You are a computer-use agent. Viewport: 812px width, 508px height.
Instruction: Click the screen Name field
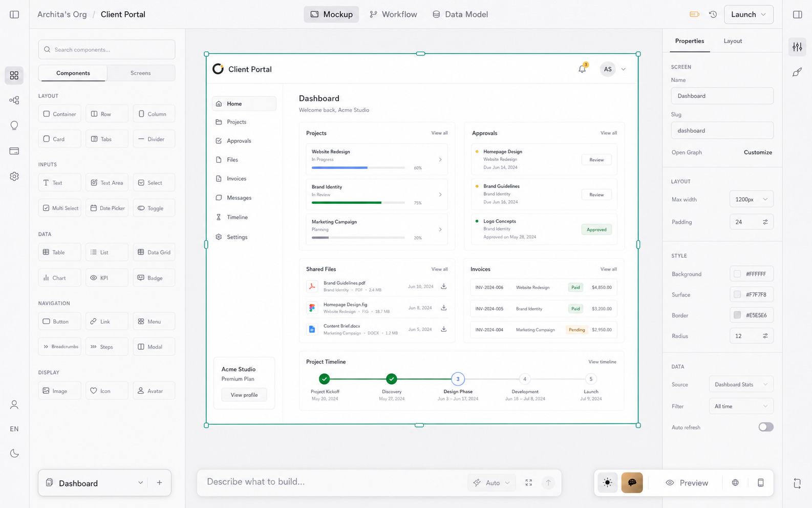click(x=722, y=96)
